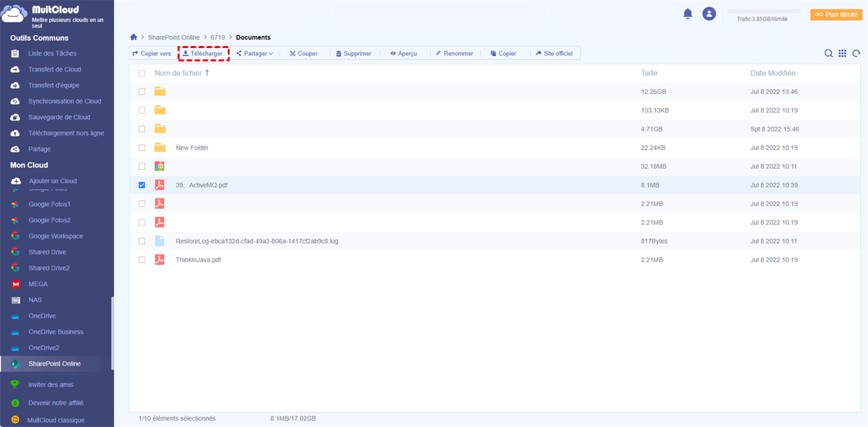Image resolution: width=868 pixels, height=427 pixels.
Task: Click Copier toolbar button
Action: (503, 53)
